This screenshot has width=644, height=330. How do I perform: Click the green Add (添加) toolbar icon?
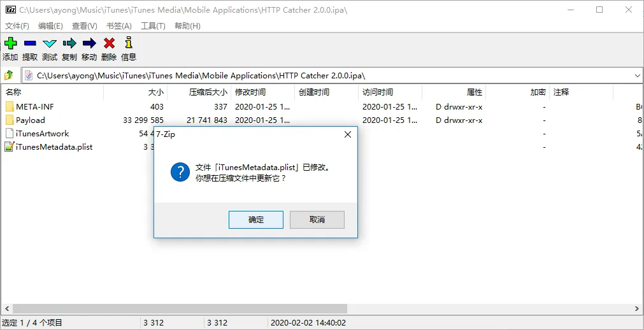click(x=10, y=43)
